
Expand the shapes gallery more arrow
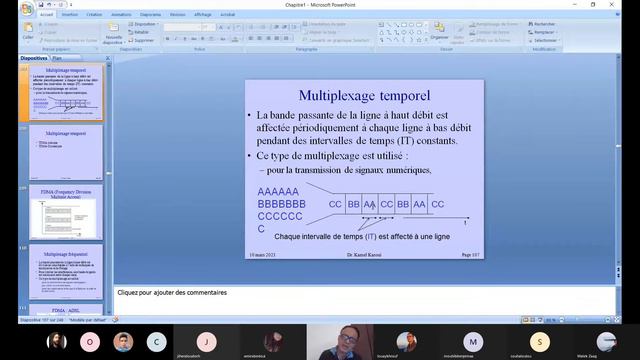click(427, 40)
